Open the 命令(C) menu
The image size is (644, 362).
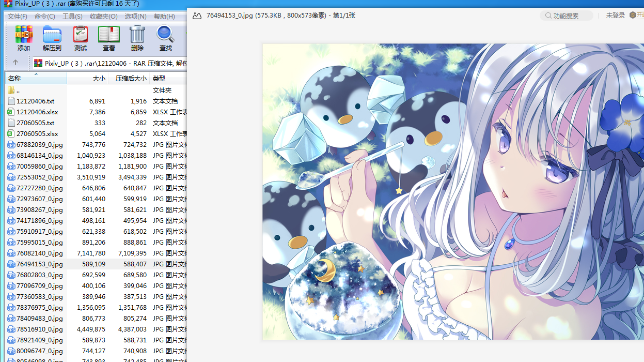point(45,17)
